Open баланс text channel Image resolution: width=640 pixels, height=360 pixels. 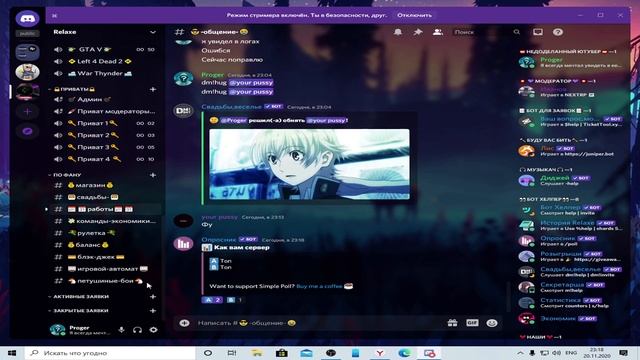tap(105, 245)
